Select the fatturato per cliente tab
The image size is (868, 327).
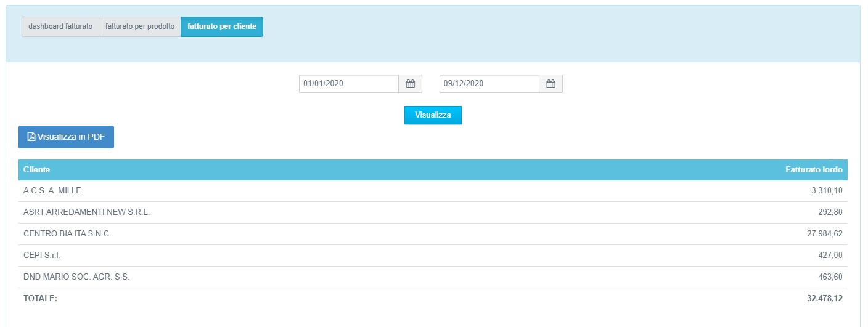pos(222,27)
